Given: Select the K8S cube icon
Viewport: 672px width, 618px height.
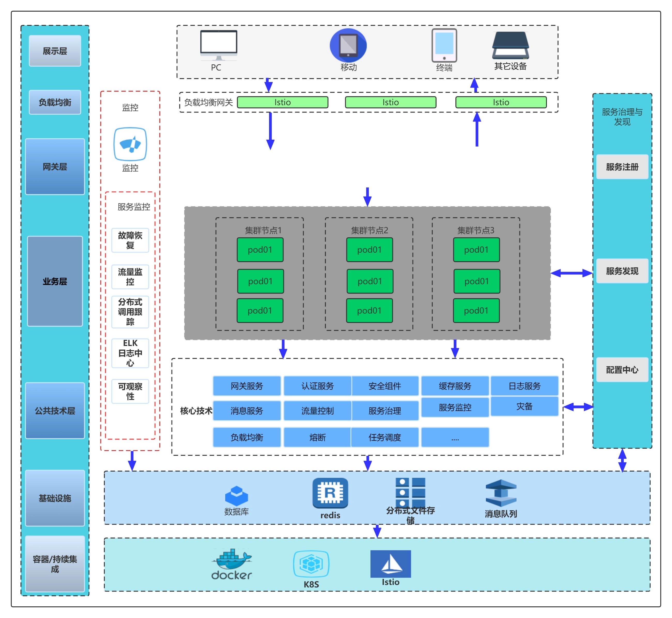Looking at the screenshot, I should tap(311, 564).
